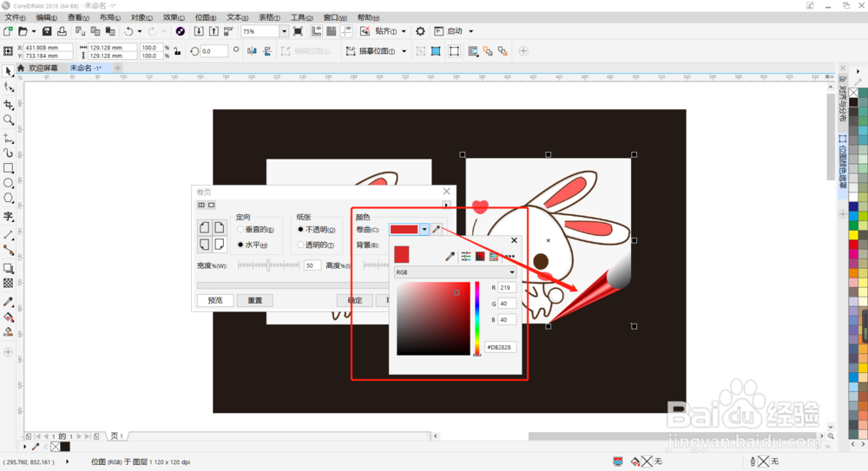Activate the Zoom tool in toolbox

9,120
